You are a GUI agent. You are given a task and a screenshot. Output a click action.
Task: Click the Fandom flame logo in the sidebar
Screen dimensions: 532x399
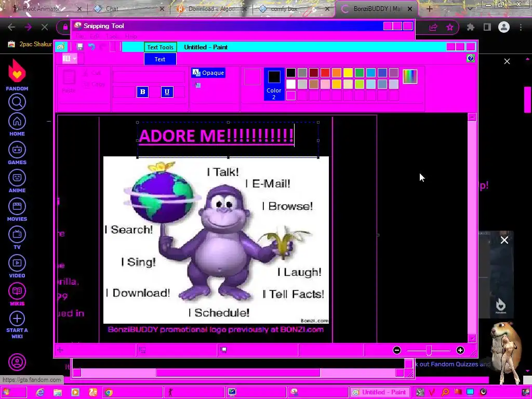click(x=17, y=71)
